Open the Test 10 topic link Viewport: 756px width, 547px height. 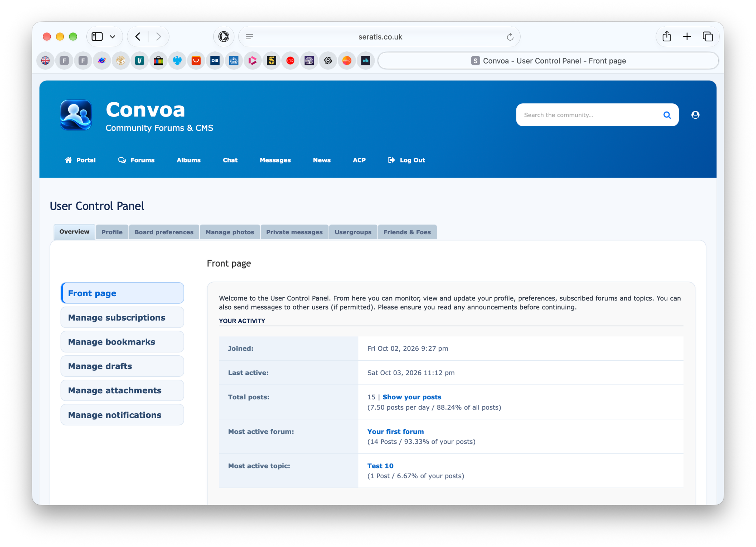point(380,466)
